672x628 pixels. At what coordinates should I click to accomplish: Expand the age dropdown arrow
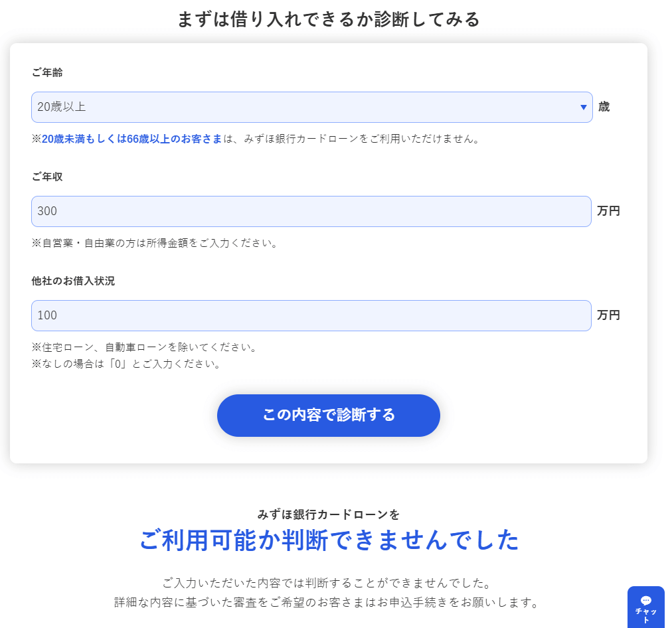583,107
